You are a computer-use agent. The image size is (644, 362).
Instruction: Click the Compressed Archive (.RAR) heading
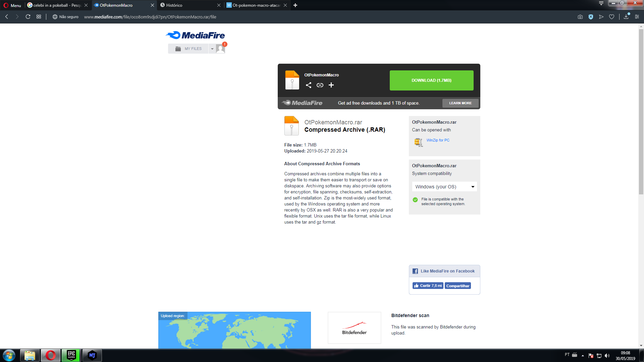coord(344,130)
